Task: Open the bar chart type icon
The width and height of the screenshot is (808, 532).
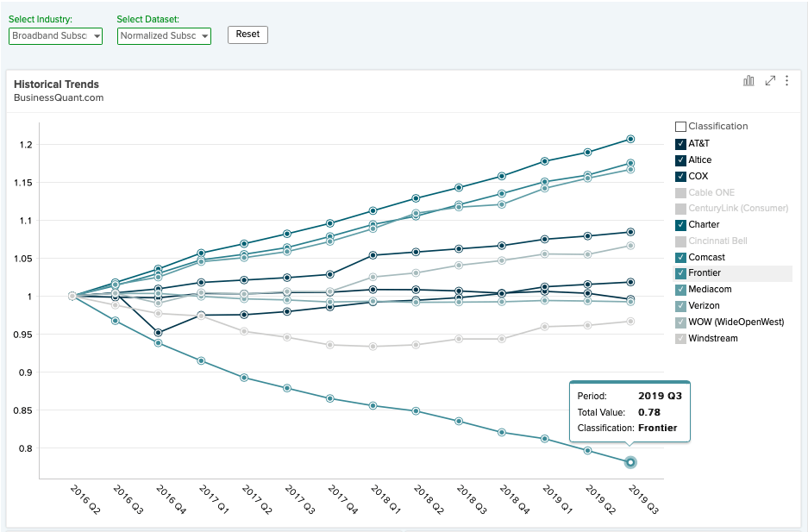Action: pos(748,80)
